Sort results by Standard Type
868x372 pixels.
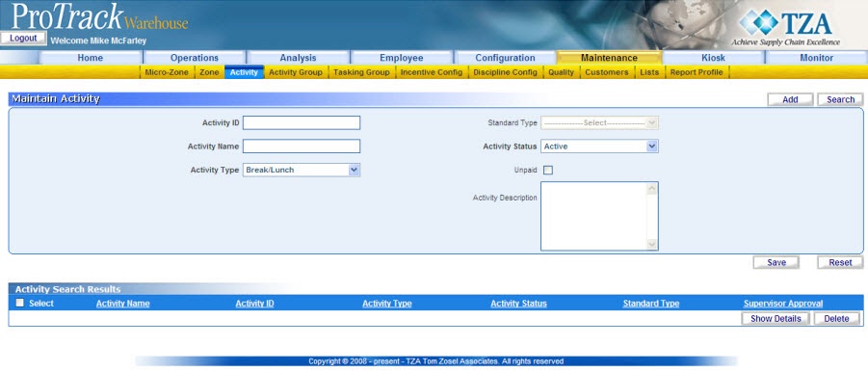coord(651,304)
